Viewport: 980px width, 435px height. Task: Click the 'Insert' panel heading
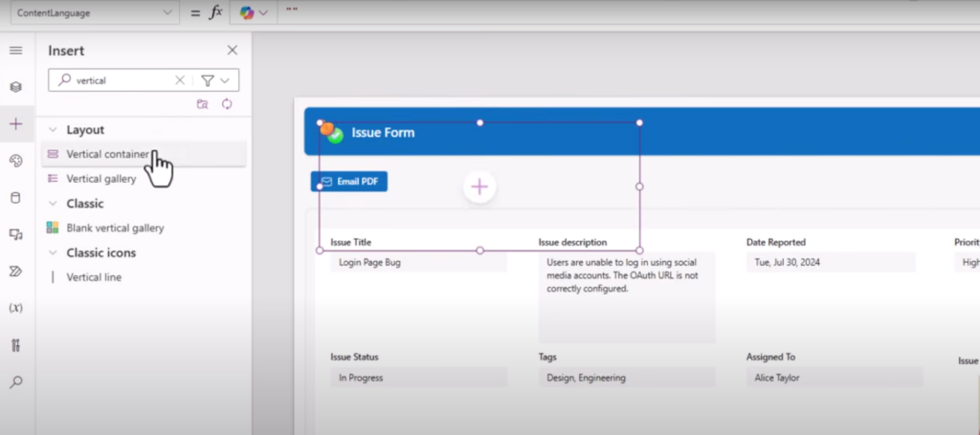(66, 51)
